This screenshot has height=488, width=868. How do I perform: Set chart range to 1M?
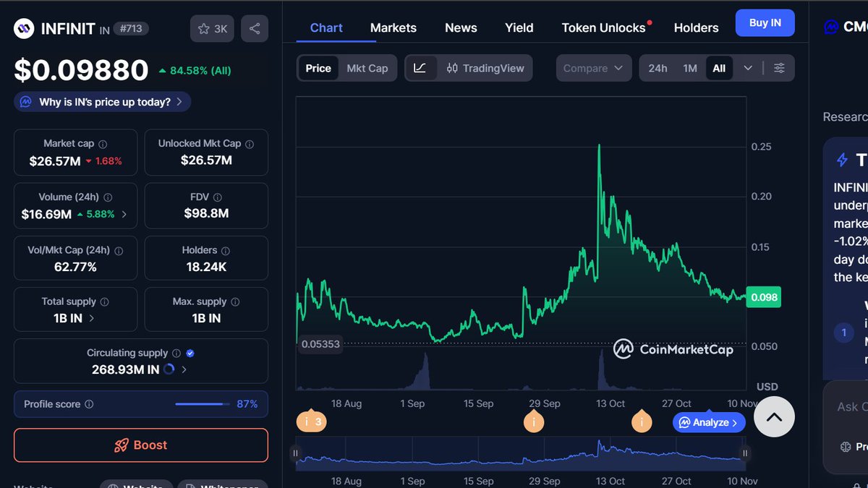click(x=690, y=68)
